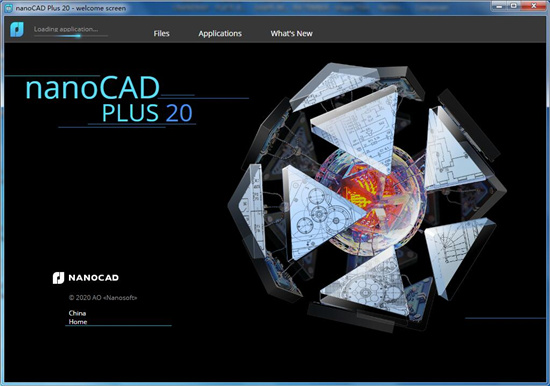Screen dimensions: 550x386
Task: Switch to the Applications tab
Action: [220, 33]
